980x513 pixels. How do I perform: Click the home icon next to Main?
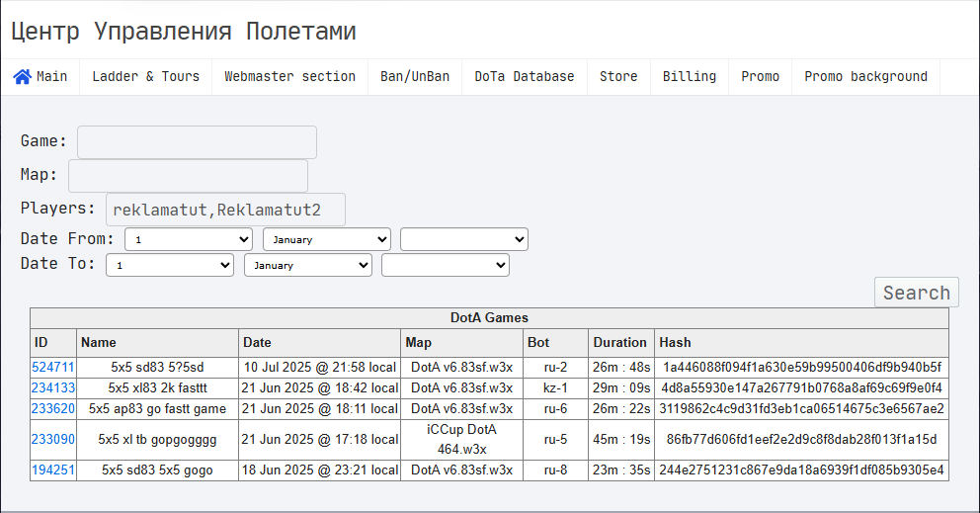point(23,76)
